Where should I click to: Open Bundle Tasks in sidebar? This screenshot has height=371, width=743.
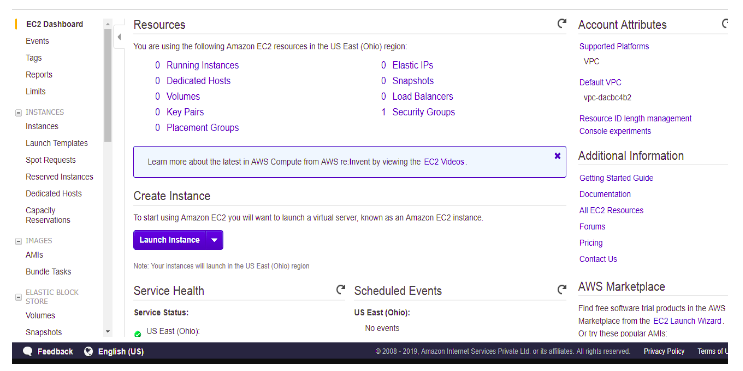pyautogui.click(x=48, y=271)
